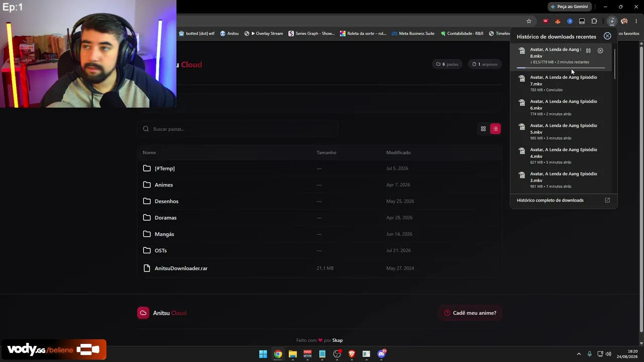Sort the list by Modificado column

(x=398, y=152)
